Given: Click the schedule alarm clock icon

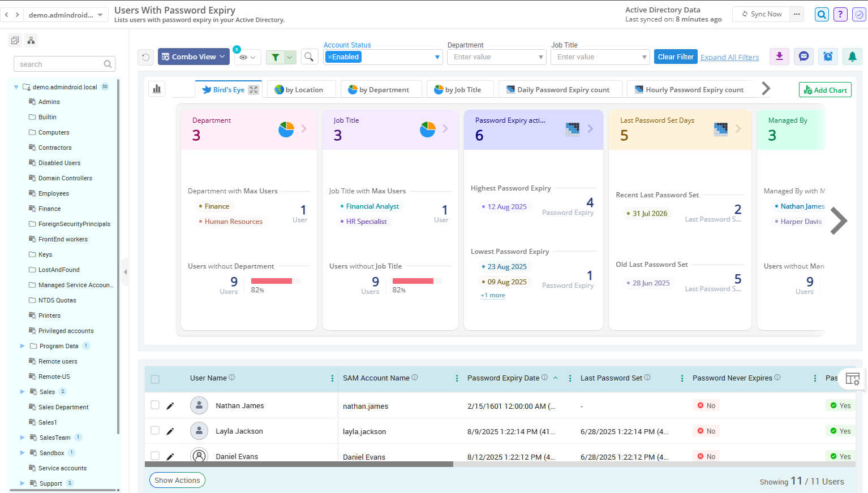Looking at the screenshot, I should (x=828, y=57).
